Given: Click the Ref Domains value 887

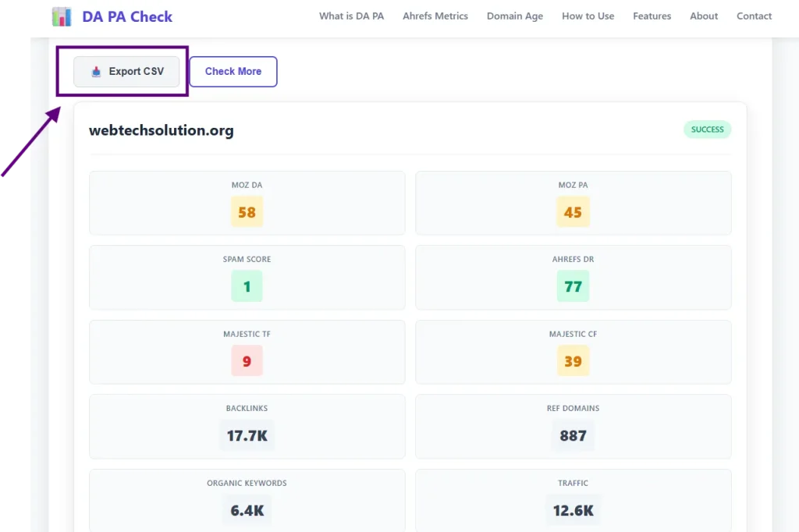Looking at the screenshot, I should pyautogui.click(x=573, y=436).
